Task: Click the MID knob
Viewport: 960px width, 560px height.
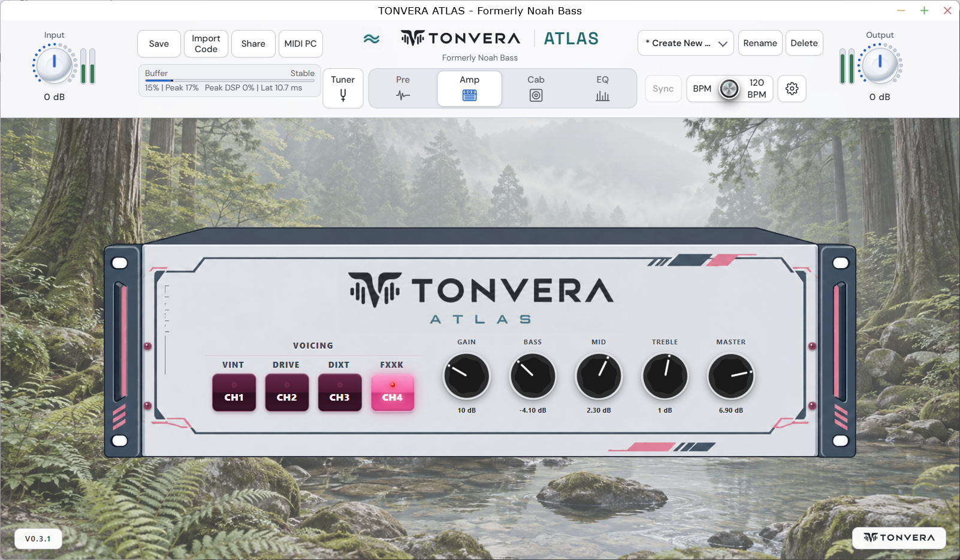Action: coord(599,376)
